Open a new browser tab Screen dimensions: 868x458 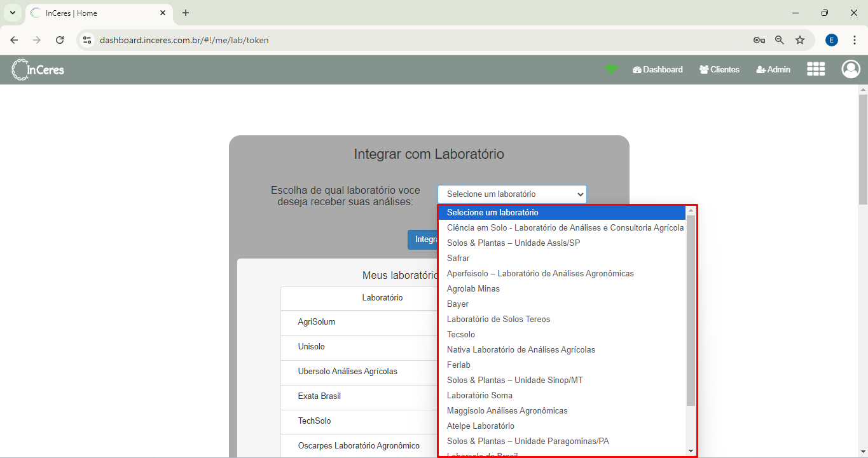tap(186, 13)
